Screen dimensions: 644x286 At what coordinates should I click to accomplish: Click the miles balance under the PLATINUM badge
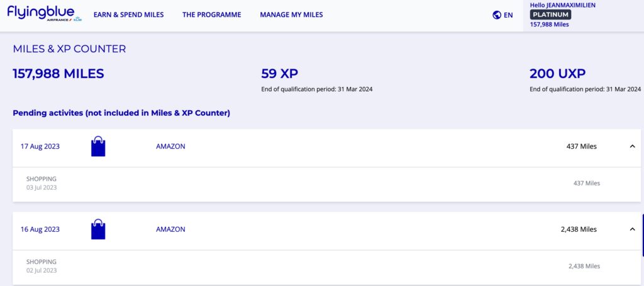550,25
